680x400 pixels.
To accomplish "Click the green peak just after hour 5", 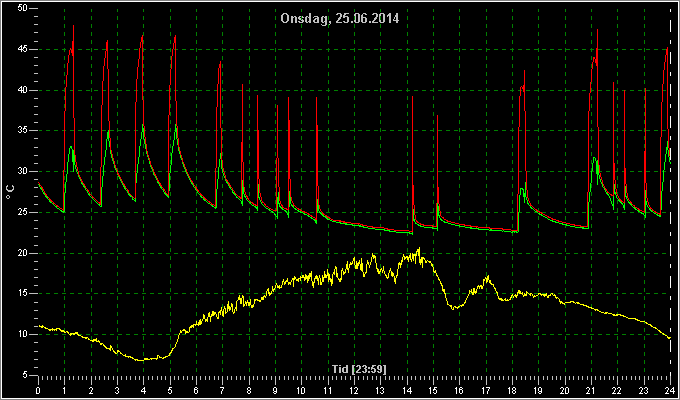I will (176, 125).
